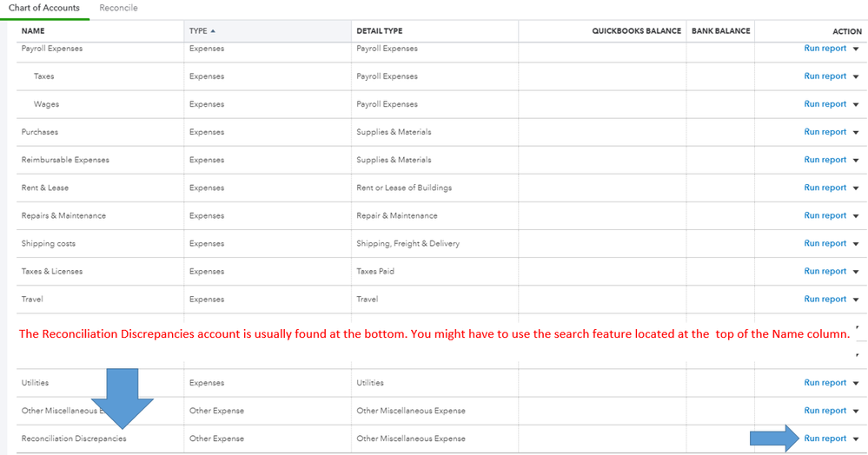Sort by the TYPE column header
Image resolution: width=868 pixels, height=455 pixels.
point(198,31)
